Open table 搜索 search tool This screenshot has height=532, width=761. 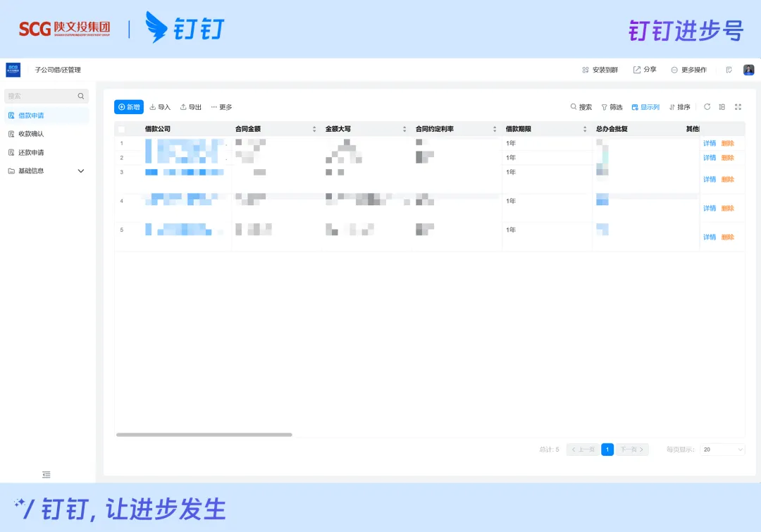pos(581,107)
